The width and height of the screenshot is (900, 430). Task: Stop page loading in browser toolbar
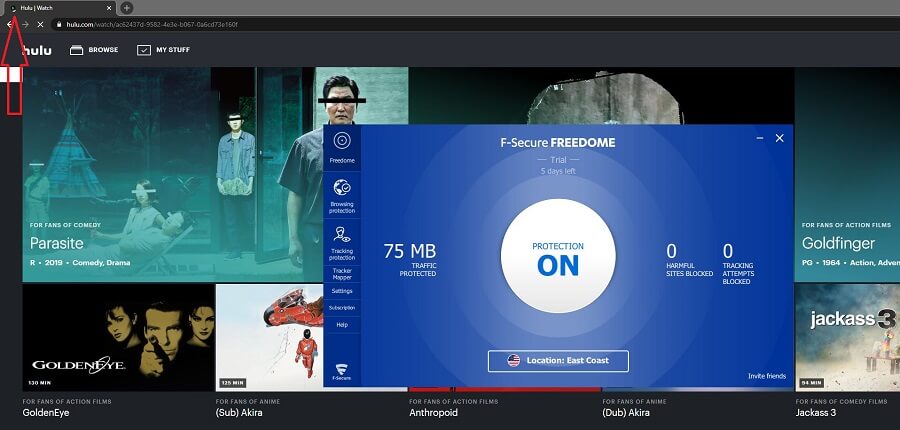40,25
